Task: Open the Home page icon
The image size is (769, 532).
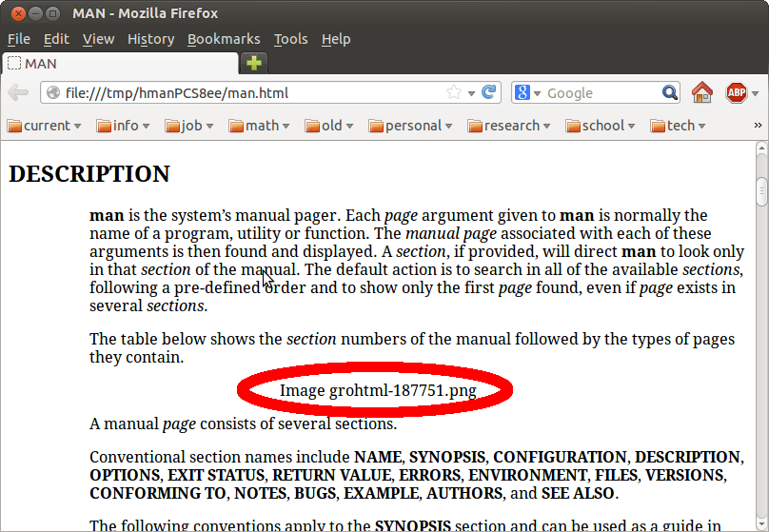Action: tap(701, 92)
